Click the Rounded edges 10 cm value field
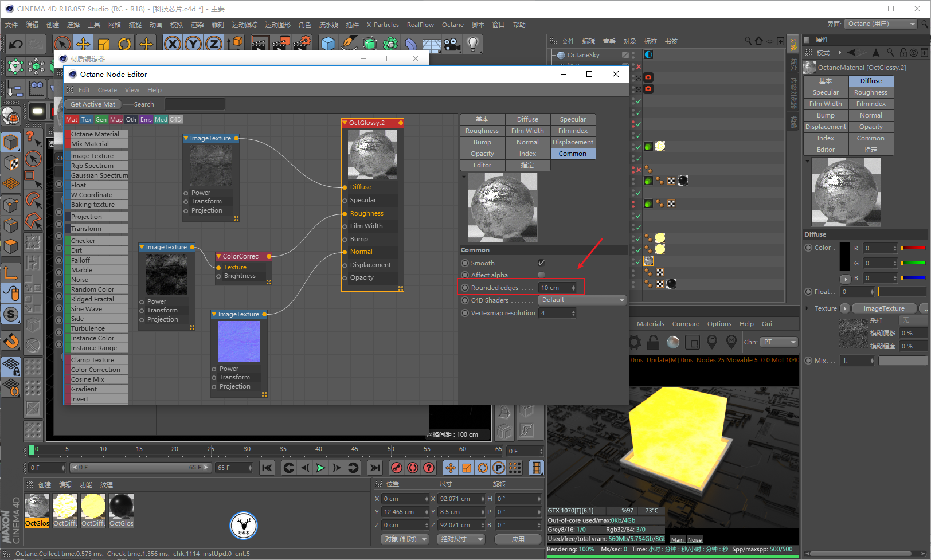Screen dimensions: 931x560 coord(557,288)
